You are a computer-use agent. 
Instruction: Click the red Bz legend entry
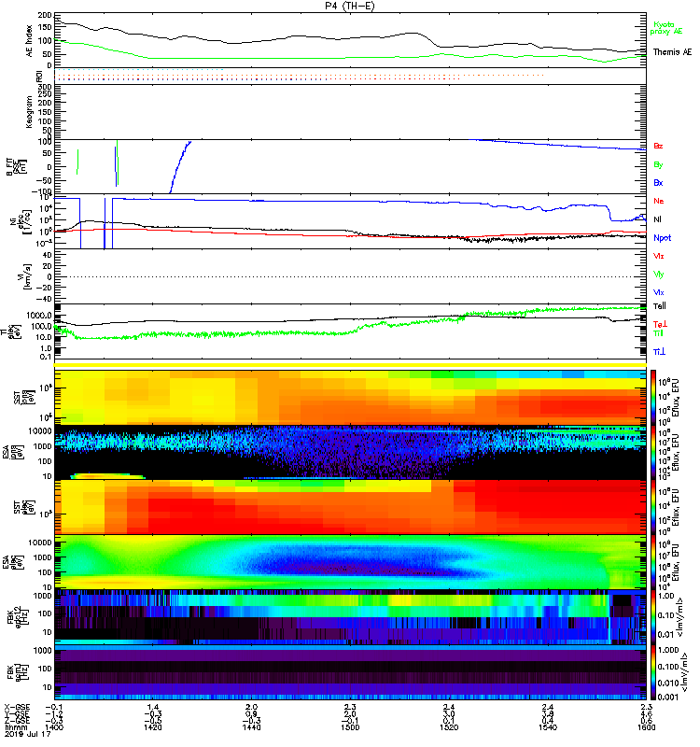[x=658, y=146]
